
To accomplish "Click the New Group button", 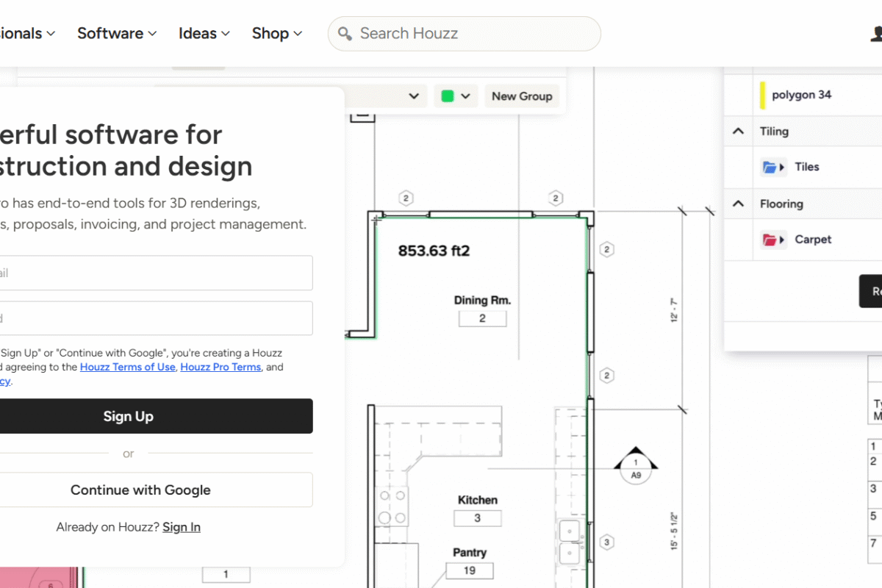I will [x=522, y=96].
